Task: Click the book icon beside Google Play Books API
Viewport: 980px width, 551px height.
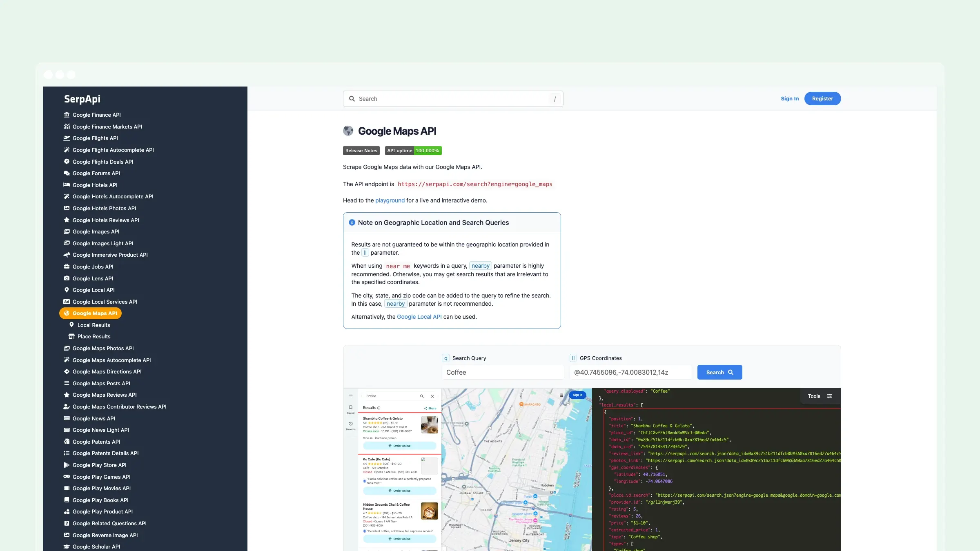Action: pyautogui.click(x=67, y=500)
